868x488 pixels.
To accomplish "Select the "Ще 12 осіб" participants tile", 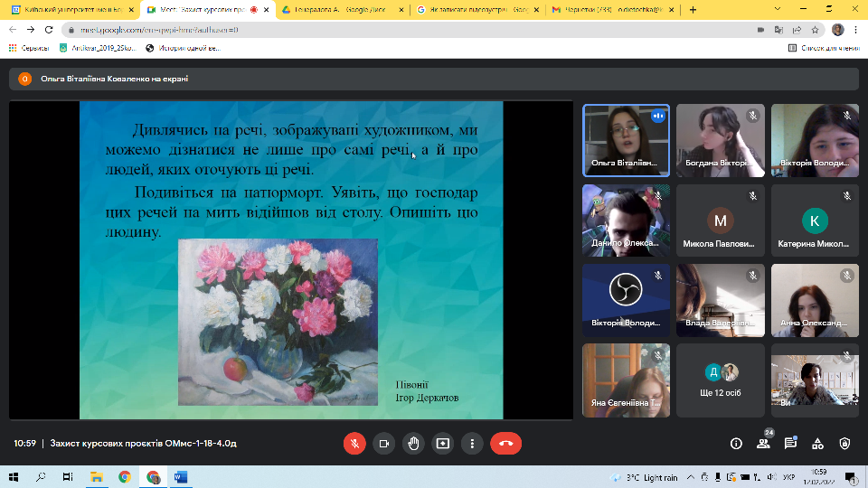I will point(721,380).
